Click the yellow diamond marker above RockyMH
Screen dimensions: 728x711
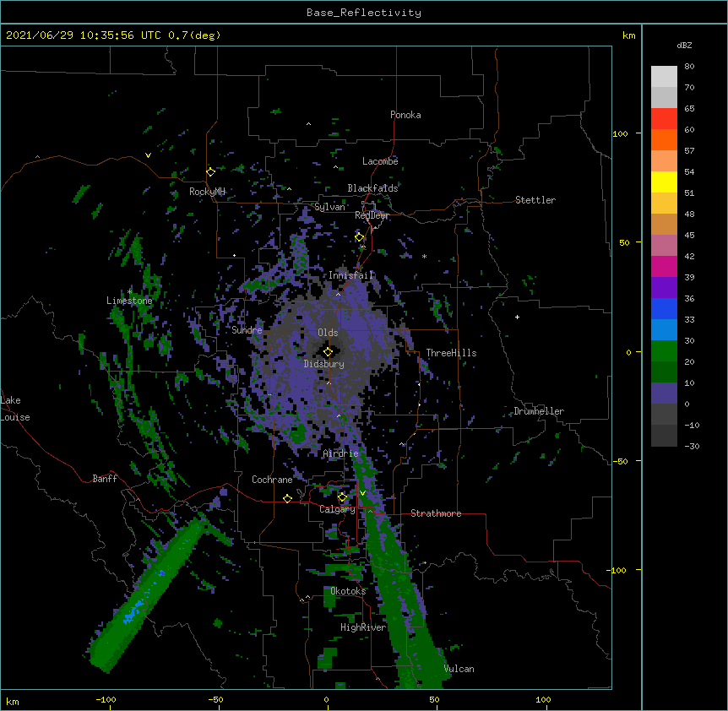211,172
